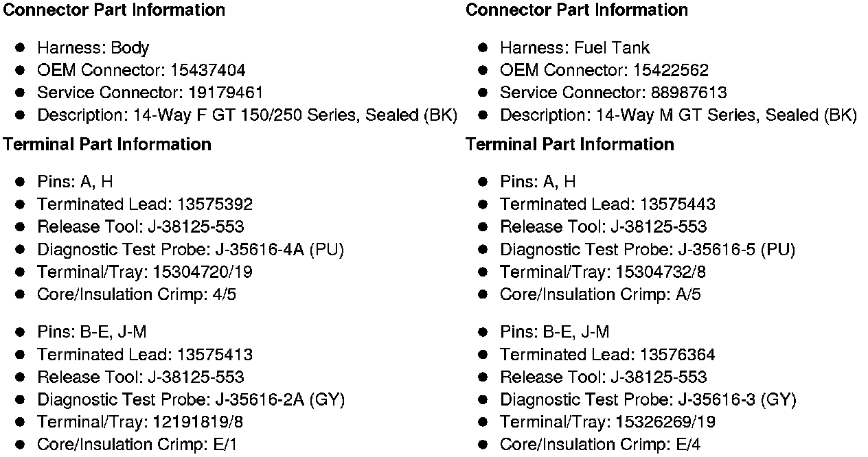The width and height of the screenshot is (868, 457).
Task: Select Diagnostic Test Probe J-35616-5 (PU)
Action: point(647,250)
